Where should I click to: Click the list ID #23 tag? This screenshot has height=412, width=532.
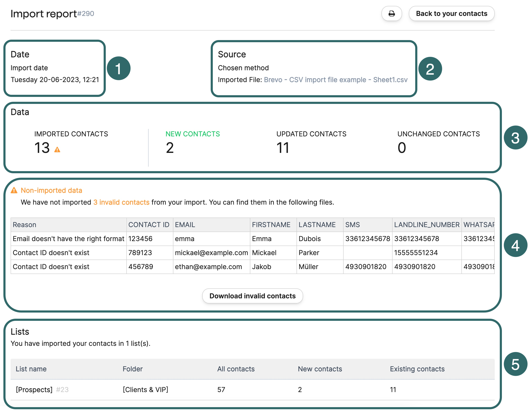(x=62, y=389)
